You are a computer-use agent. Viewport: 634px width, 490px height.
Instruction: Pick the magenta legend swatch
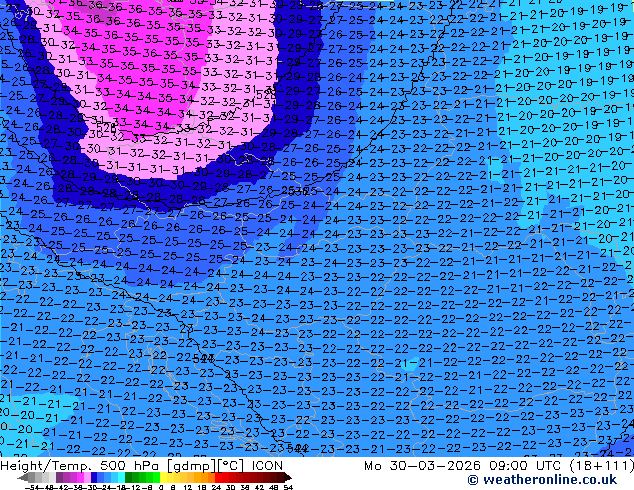click(x=80, y=477)
